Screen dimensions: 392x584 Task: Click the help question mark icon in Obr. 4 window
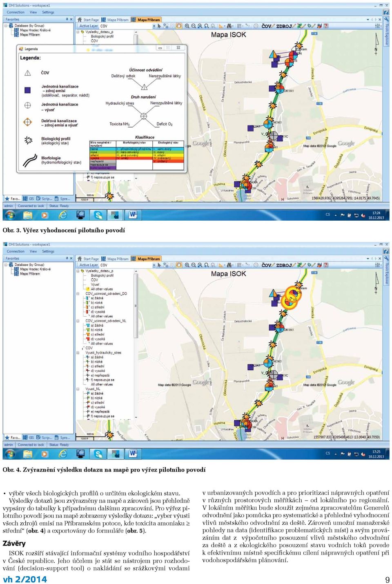point(386,251)
